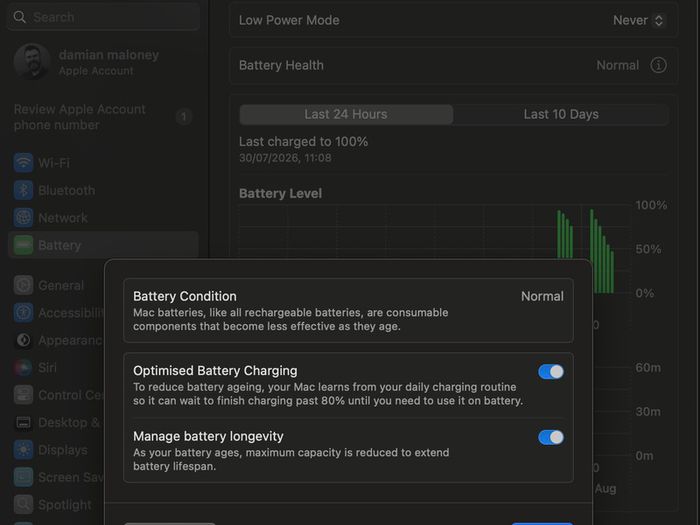Click the Manage battery longevity label

coord(208,436)
